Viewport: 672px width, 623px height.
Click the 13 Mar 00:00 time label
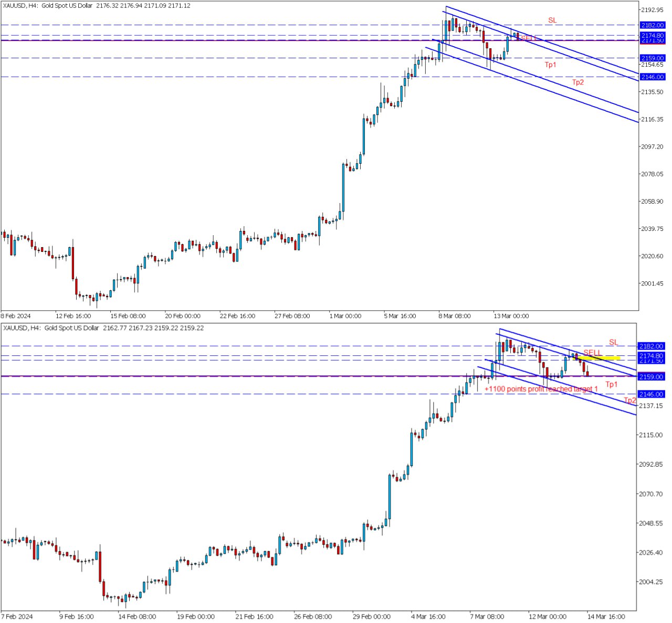[x=511, y=316]
